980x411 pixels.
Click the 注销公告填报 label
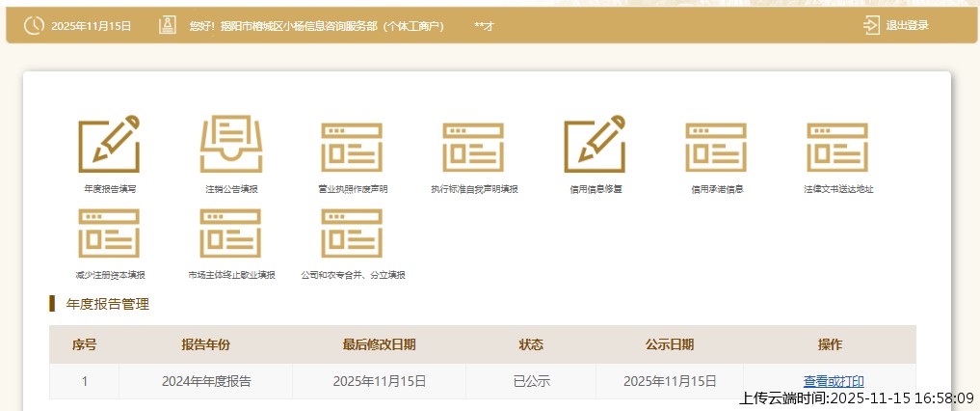click(231, 189)
